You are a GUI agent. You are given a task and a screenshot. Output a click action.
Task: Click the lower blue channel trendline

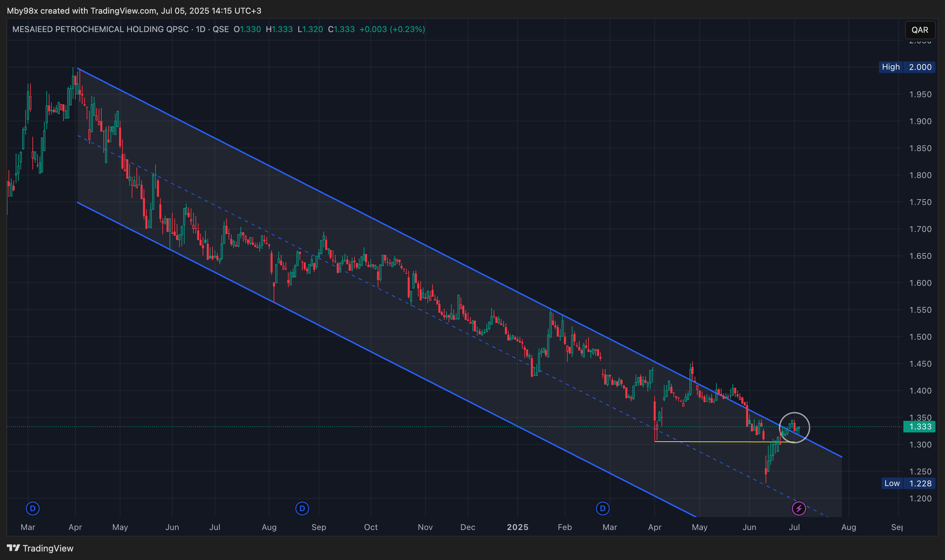pos(387,359)
